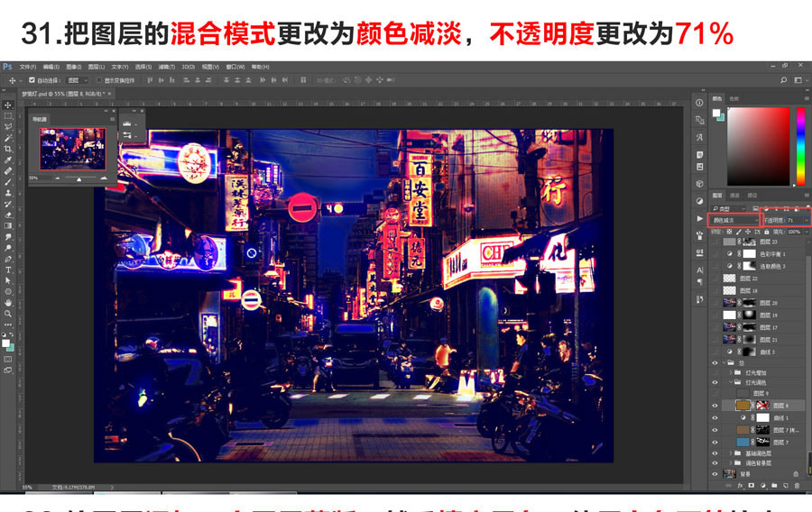Click the Delete layer trash icon
Viewport: 812px width, 512px height.
[797, 486]
